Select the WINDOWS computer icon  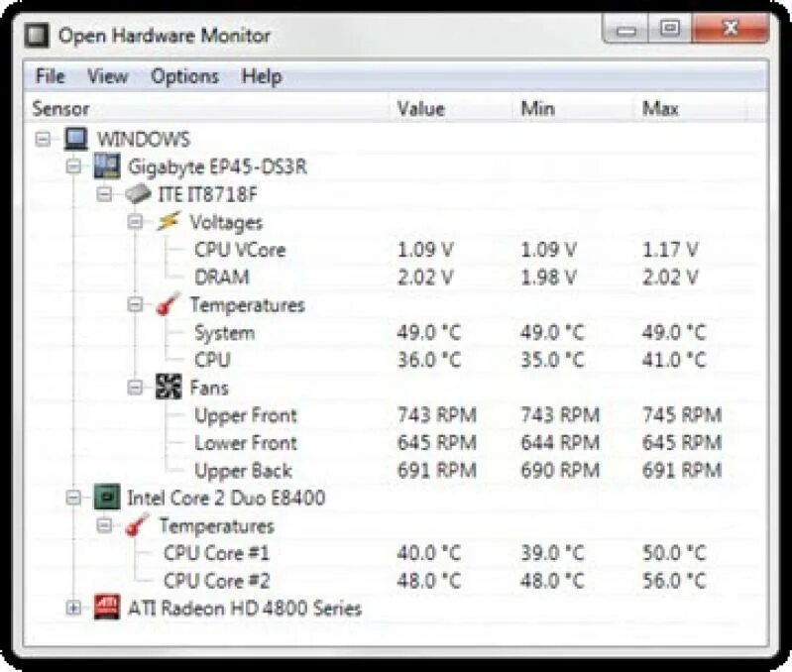tap(76, 139)
